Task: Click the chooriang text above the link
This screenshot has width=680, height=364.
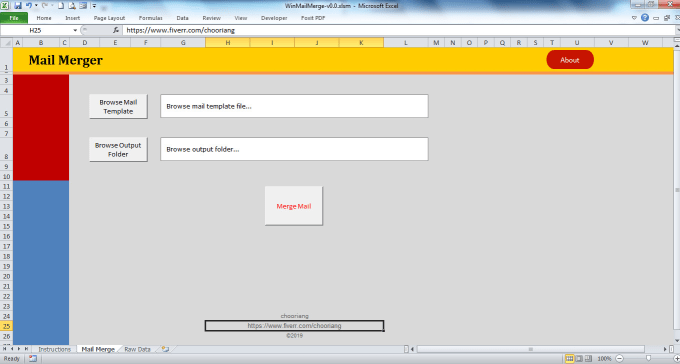Action: pos(294,316)
